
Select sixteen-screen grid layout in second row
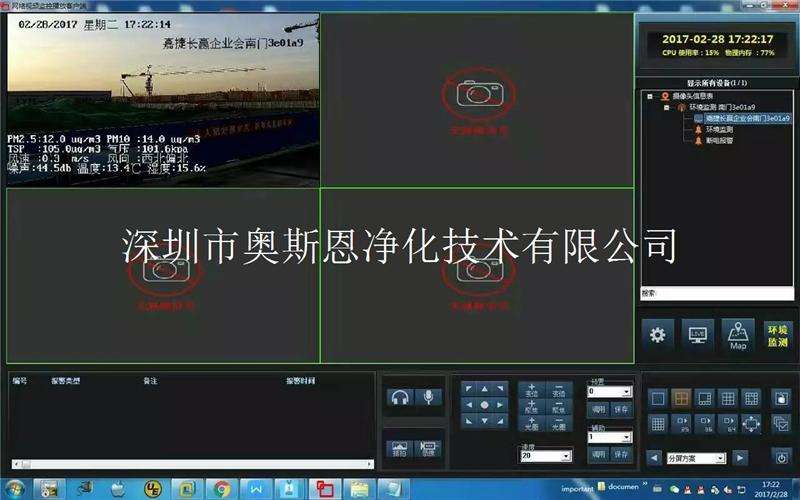(658, 423)
